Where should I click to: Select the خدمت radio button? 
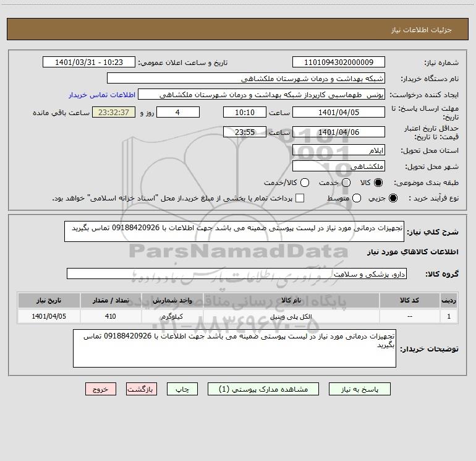coord(346,183)
